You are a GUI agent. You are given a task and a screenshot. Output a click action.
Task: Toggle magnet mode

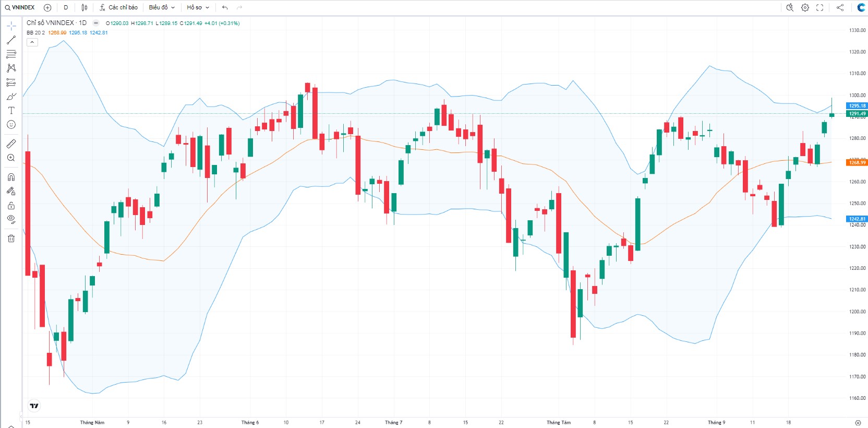pos(11,177)
